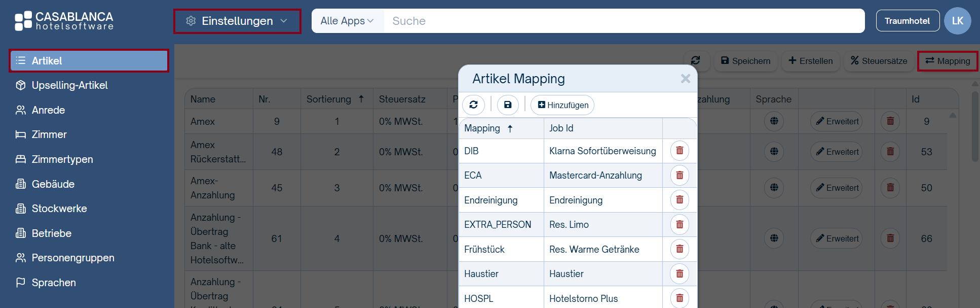
Task: Open the LK user avatar menu
Action: pyautogui.click(x=958, y=21)
